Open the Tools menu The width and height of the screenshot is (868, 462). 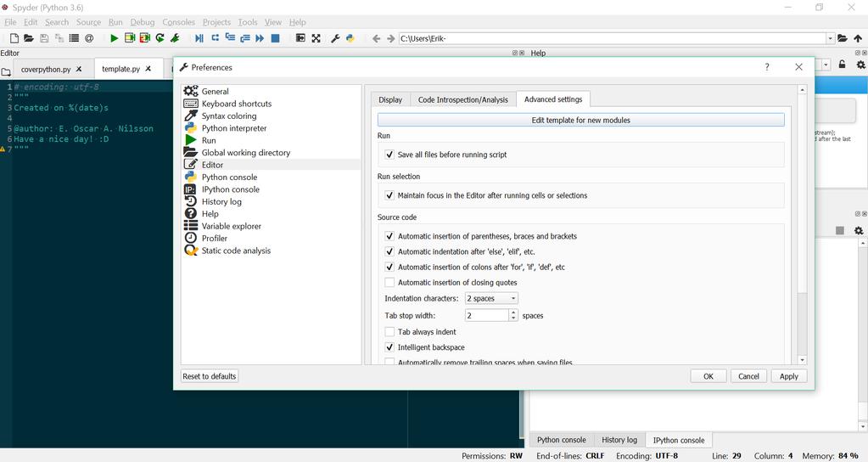pos(248,22)
